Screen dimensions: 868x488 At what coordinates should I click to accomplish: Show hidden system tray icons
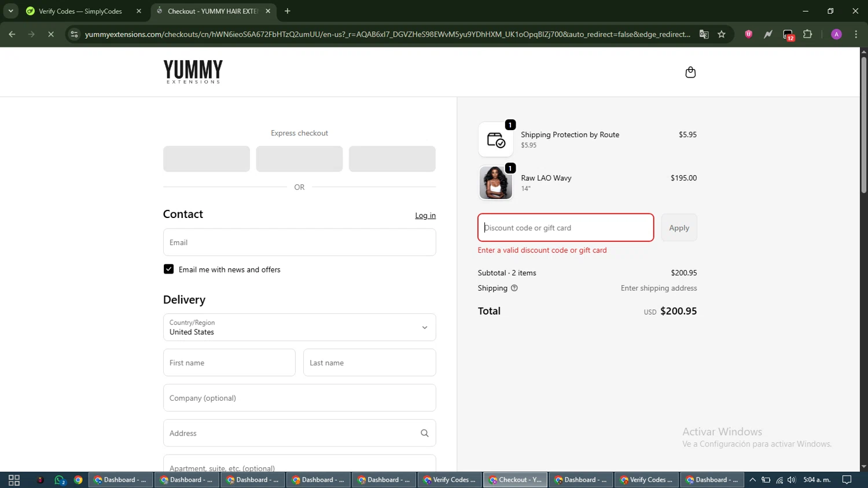[752, 480]
